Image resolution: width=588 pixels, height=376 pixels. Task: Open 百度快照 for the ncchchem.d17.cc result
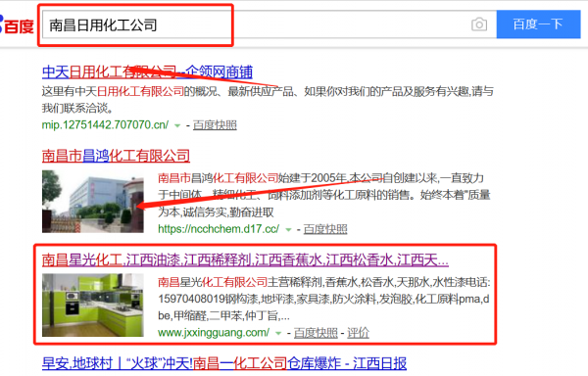pos(325,229)
